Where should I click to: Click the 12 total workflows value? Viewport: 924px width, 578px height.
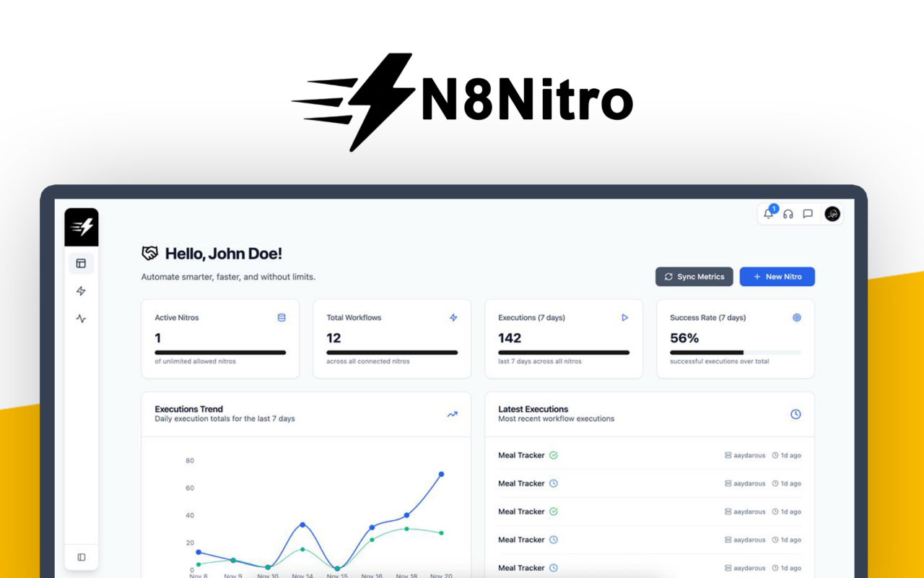coord(334,338)
